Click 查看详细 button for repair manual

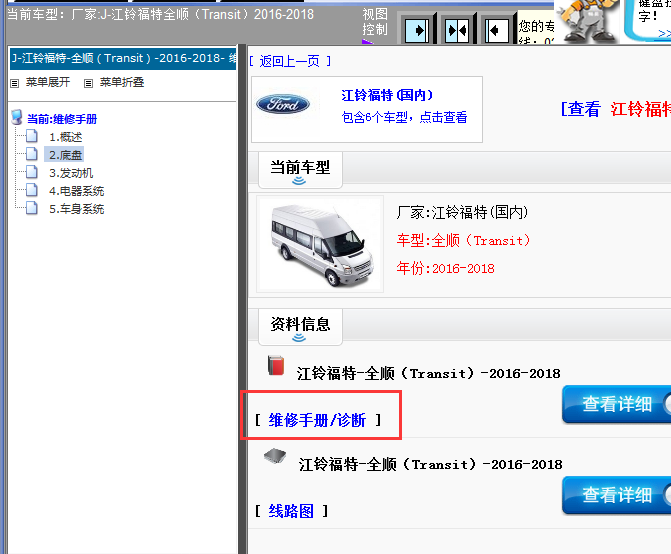click(x=616, y=404)
